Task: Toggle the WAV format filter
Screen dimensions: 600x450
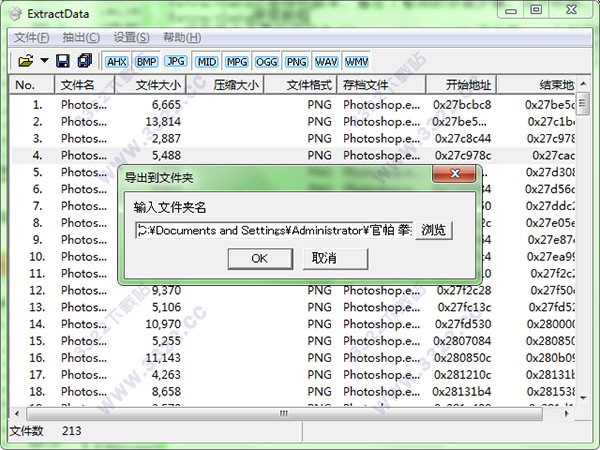Action: coord(326,62)
